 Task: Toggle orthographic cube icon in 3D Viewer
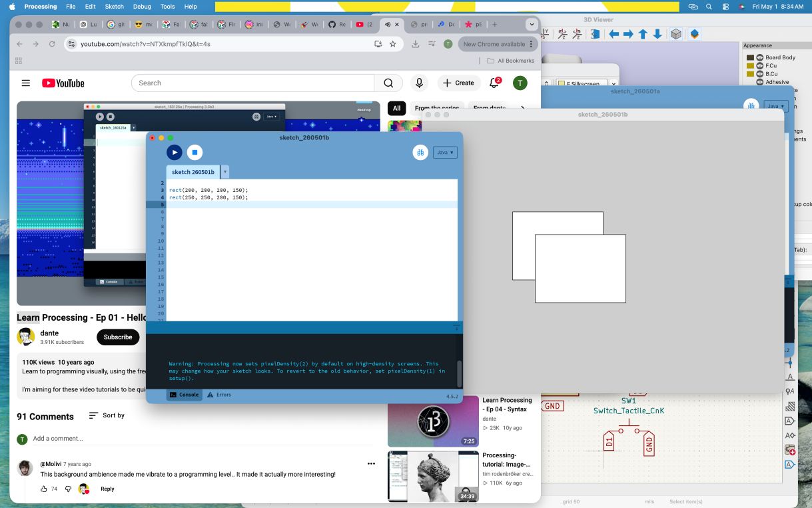click(x=676, y=34)
